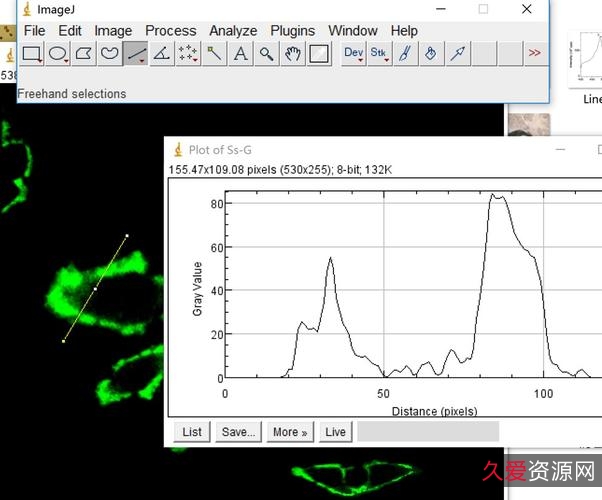Toggle the Live plot update button
602x500 pixels.
335,432
